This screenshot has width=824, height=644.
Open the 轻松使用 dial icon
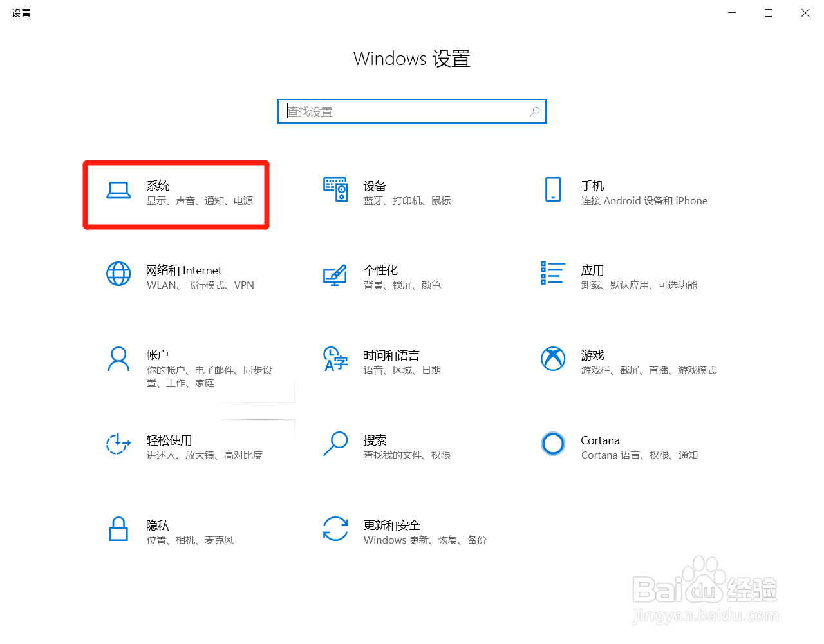(118, 444)
